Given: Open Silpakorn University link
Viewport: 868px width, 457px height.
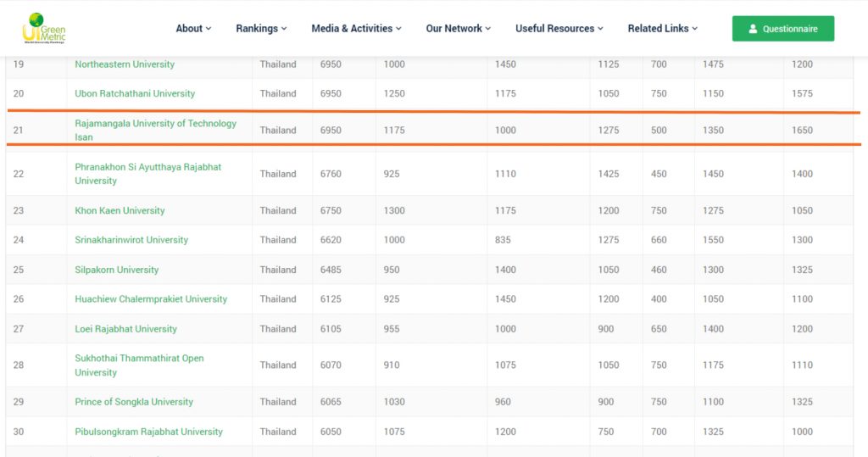Looking at the screenshot, I should coord(116,270).
